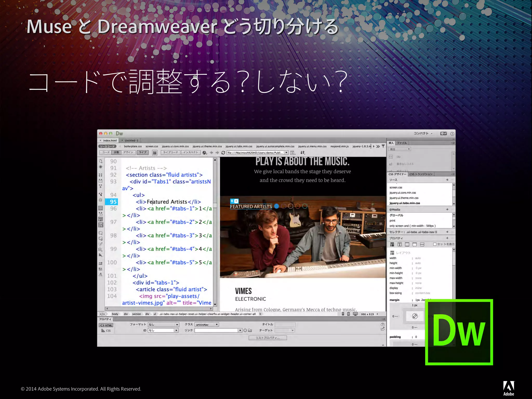The image size is (532, 399).
Task: Show more related files with double chevron
Action: (x=378, y=147)
